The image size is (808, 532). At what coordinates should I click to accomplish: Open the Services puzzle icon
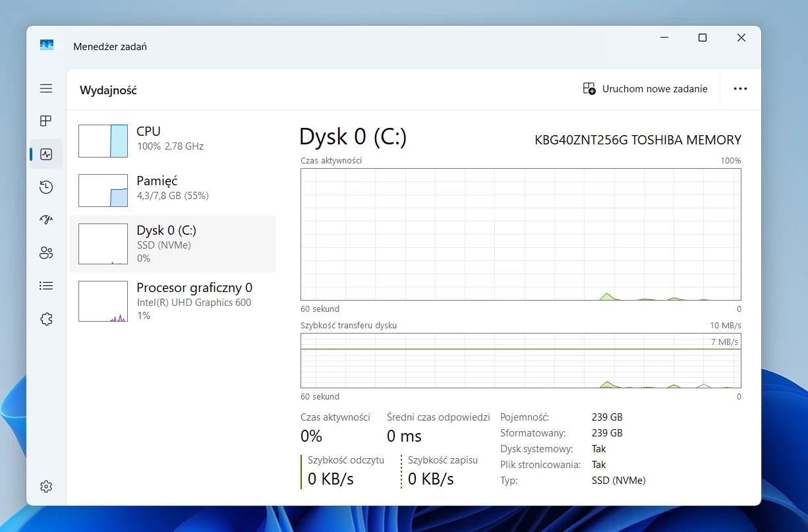coord(45,319)
